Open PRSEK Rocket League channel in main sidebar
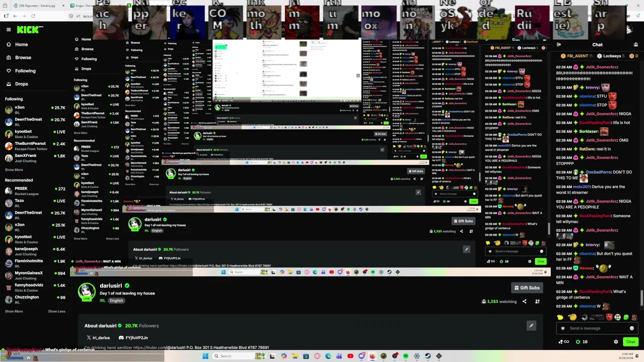644x362 pixels. [34, 191]
